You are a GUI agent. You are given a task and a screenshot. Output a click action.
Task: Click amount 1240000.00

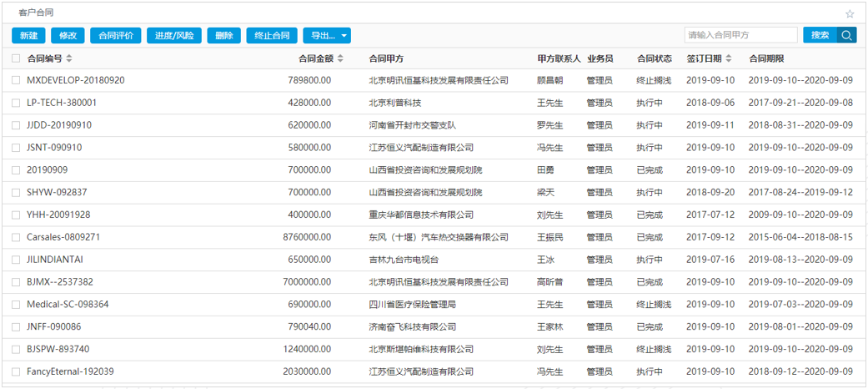coord(307,350)
